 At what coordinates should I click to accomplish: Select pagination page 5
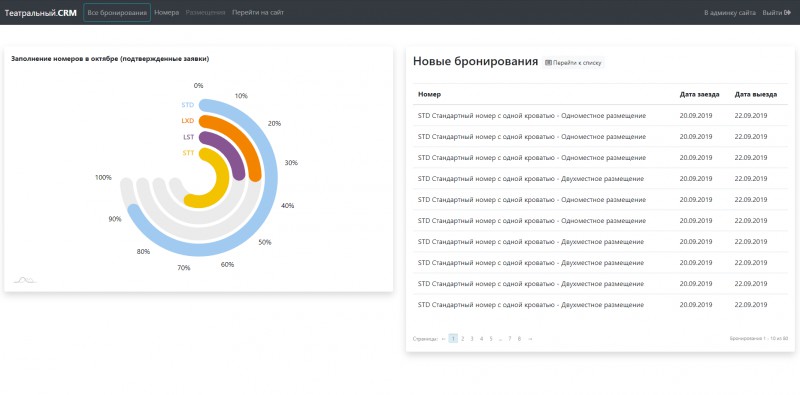(x=491, y=338)
